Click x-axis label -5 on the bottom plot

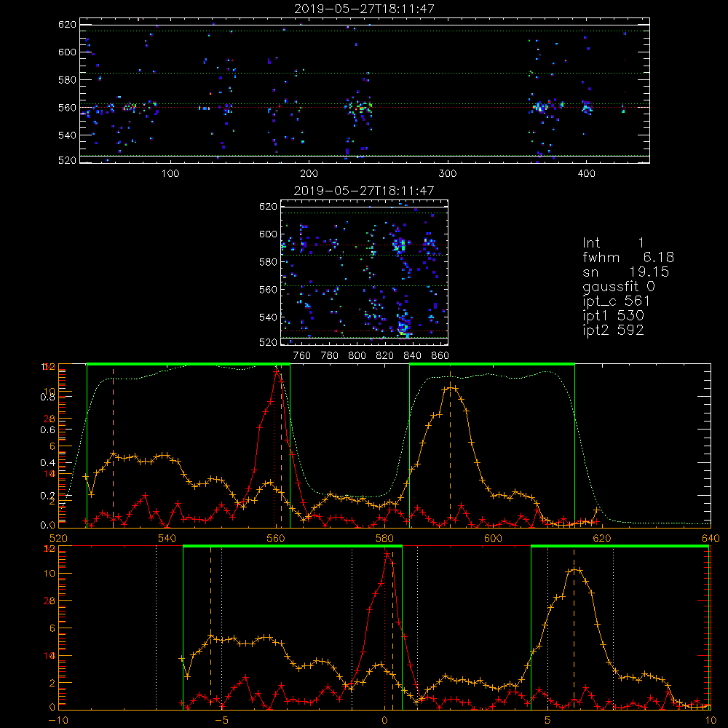tap(222, 721)
